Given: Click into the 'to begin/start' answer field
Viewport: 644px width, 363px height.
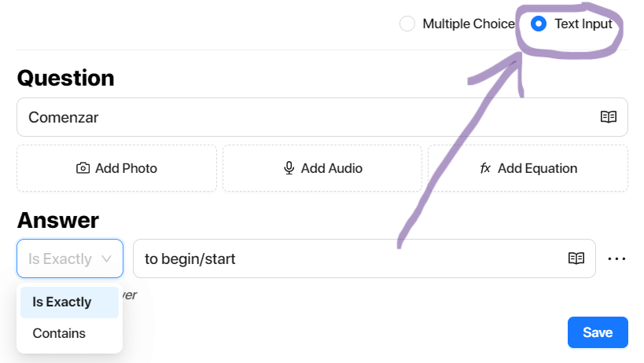Looking at the screenshot, I should (x=364, y=258).
